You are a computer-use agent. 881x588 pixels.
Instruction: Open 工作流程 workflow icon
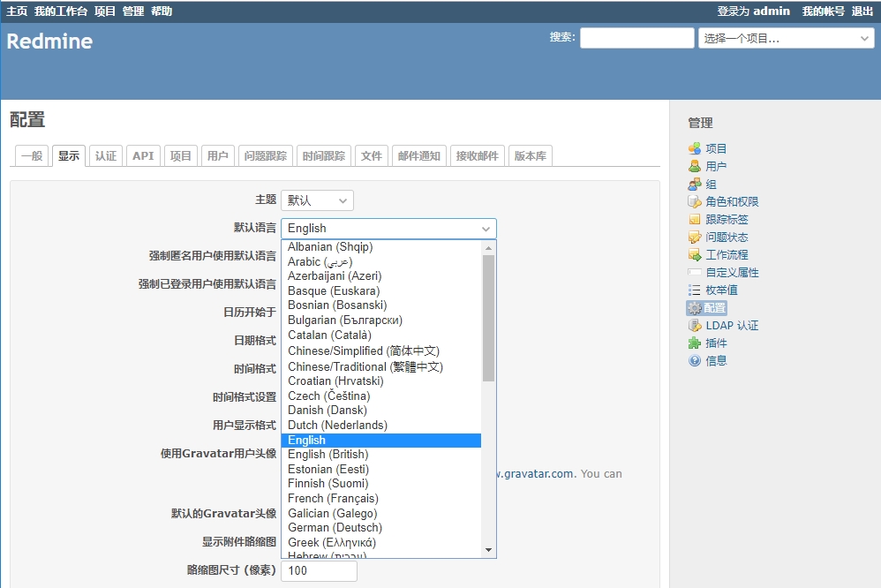695,255
